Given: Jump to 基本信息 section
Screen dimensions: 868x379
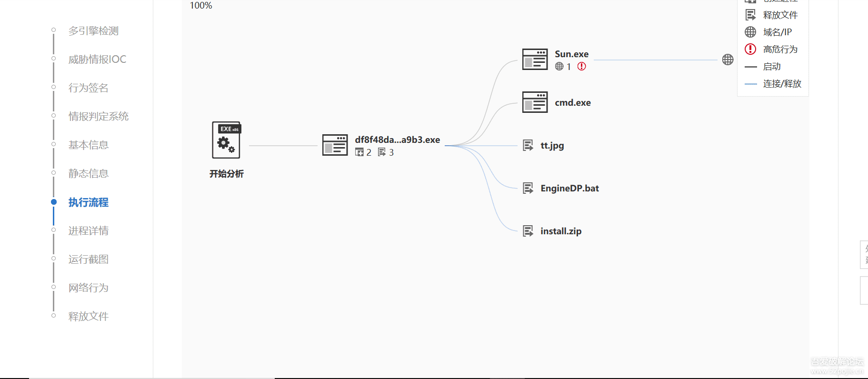Looking at the screenshot, I should tap(89, 145).
